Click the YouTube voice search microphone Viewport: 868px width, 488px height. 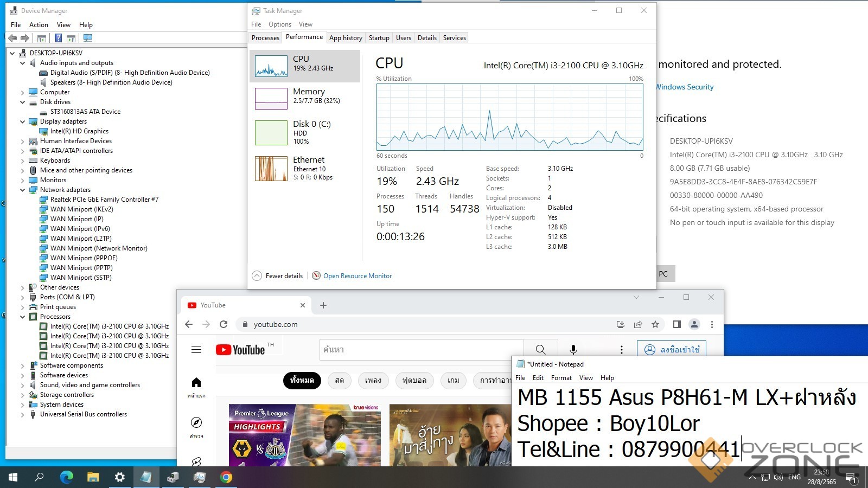(573, 350)
